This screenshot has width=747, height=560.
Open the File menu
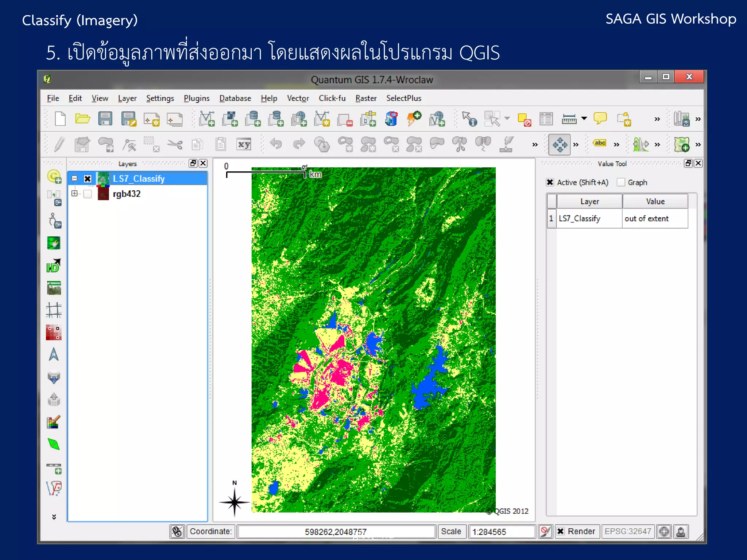click(53, 98)
